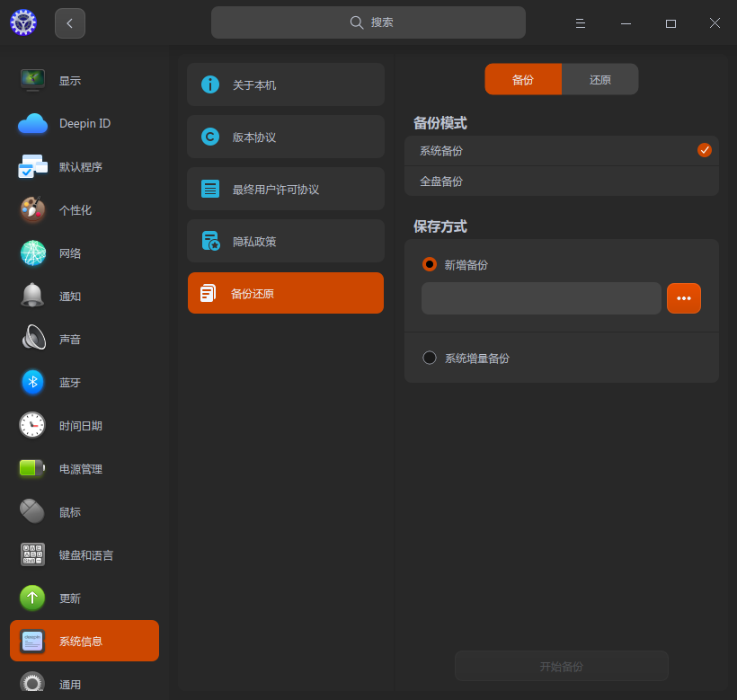Open the 显示 settings icon in sidebar
The width and height of the screenshot is (737, 700).
(32, 80)
